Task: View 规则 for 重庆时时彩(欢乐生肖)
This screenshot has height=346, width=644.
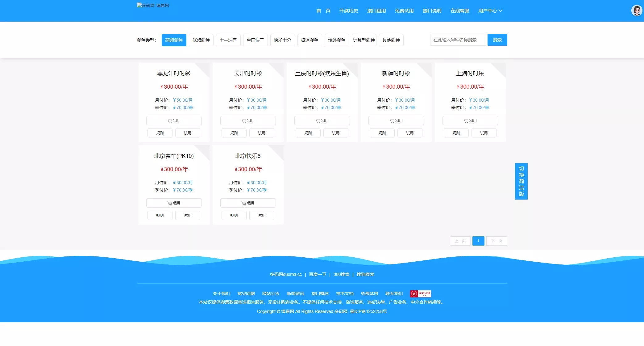Action: (x=308, y=133)
